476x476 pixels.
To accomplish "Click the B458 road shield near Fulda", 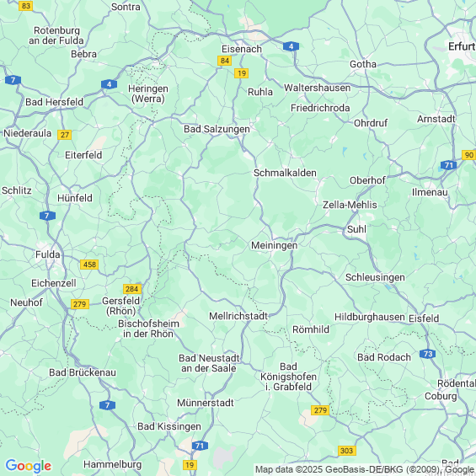I will click(x=89, y=265).
